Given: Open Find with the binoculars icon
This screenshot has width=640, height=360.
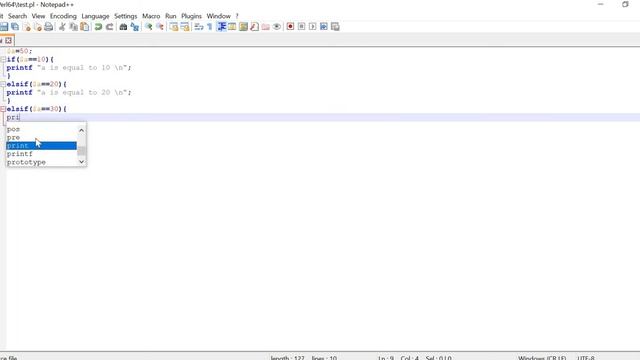Looking at the screenshot, I should click(123, 27).
